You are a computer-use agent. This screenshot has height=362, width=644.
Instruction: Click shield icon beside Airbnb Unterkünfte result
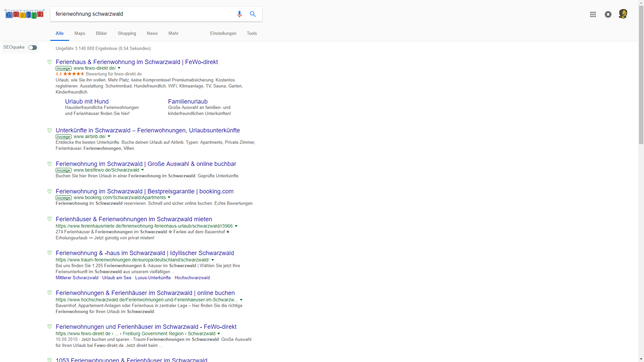coord(50,130)
